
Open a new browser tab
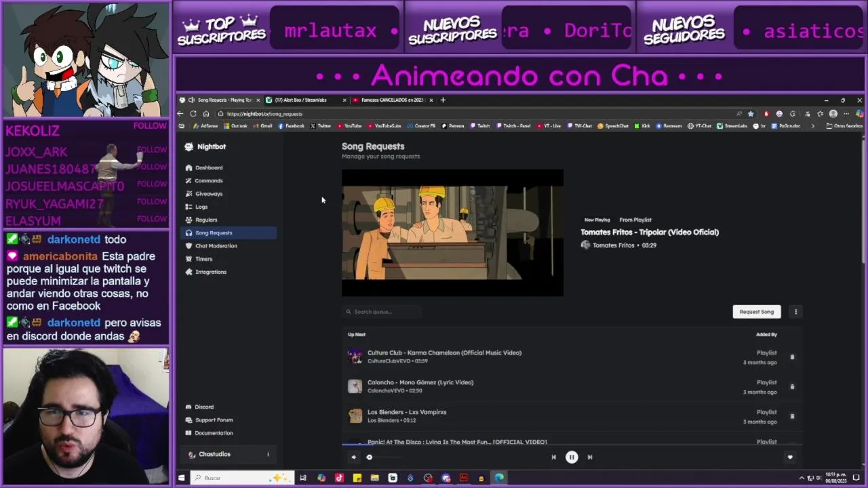[x=443, y=100]
